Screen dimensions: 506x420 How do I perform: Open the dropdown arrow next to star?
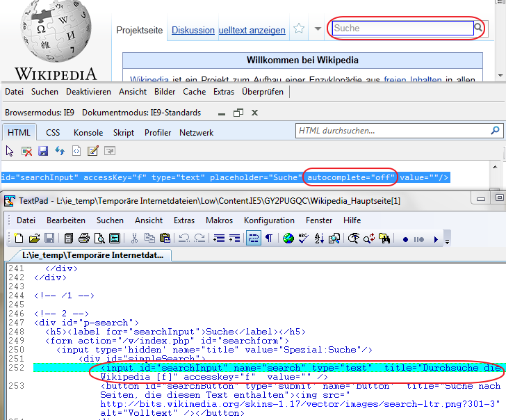[x=318, y=29]
